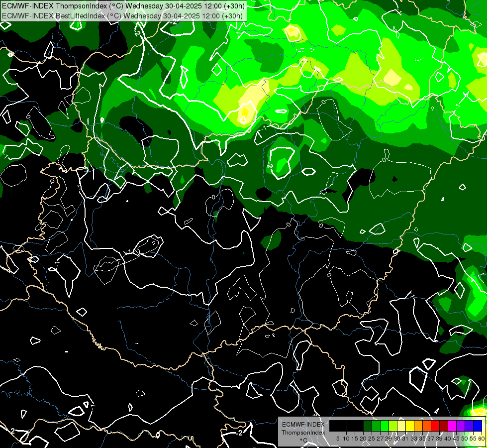This screenshot has height=448, width=487.
Task: Click the legend tick value '5'
Action: pyautogui.click(x=338, y=439)
